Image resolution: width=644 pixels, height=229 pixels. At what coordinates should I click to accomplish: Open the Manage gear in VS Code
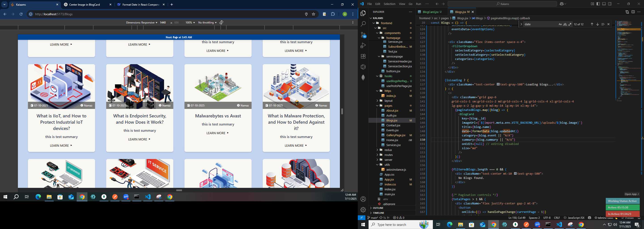coord(363,210)
